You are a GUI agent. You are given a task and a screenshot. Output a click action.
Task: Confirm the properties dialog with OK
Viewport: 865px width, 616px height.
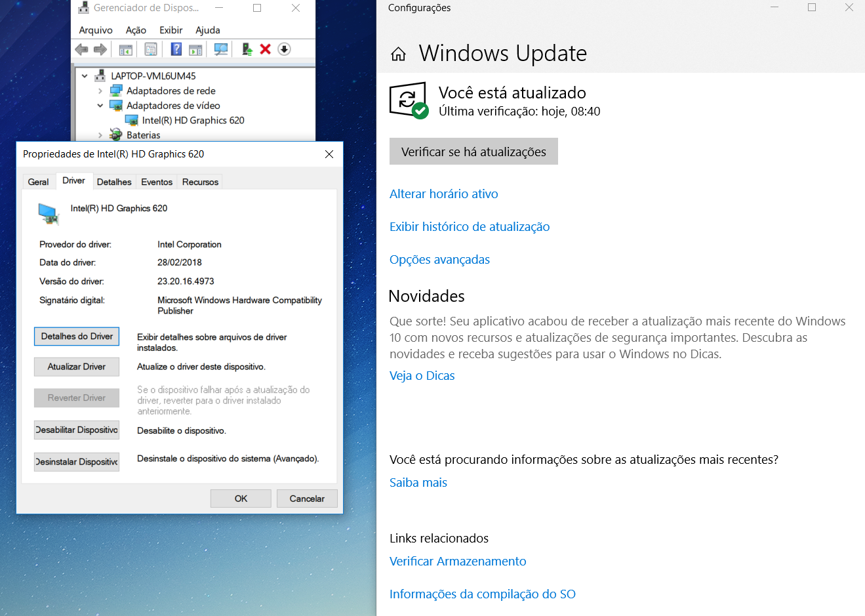[241, 499]
